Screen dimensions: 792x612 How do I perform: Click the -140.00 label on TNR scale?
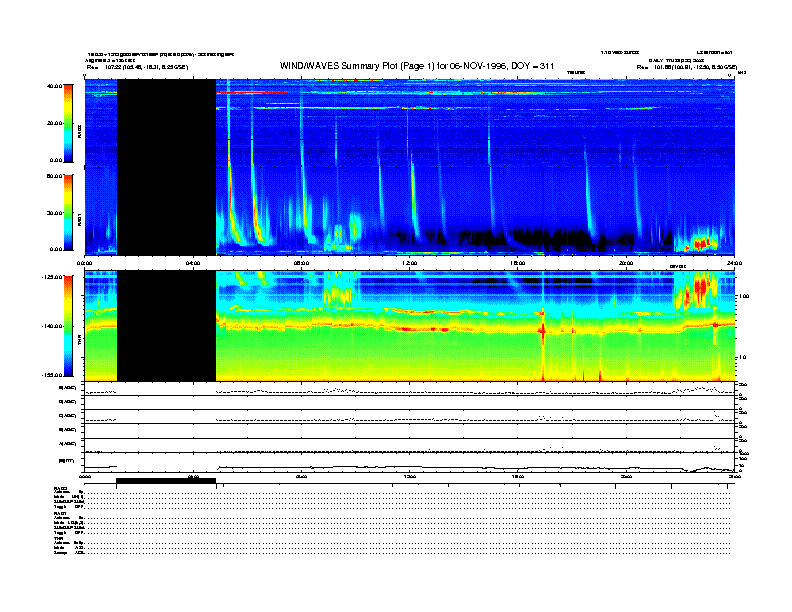52,326
